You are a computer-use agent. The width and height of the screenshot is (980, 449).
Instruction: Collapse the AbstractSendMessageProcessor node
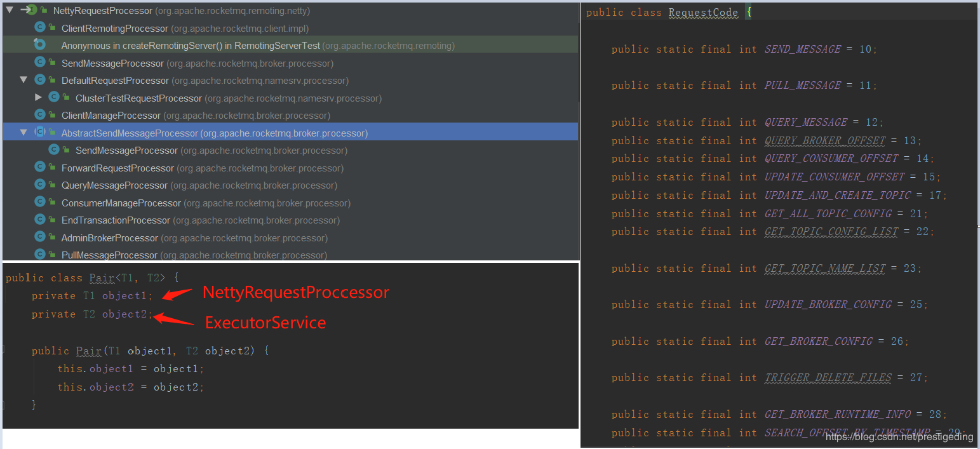23,133
